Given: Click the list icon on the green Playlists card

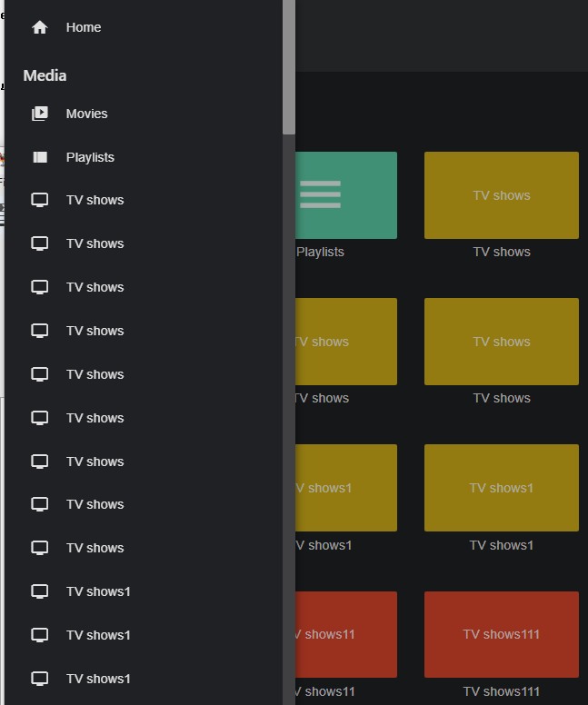Looking at the screenshot, I should (x=320, y=194).
